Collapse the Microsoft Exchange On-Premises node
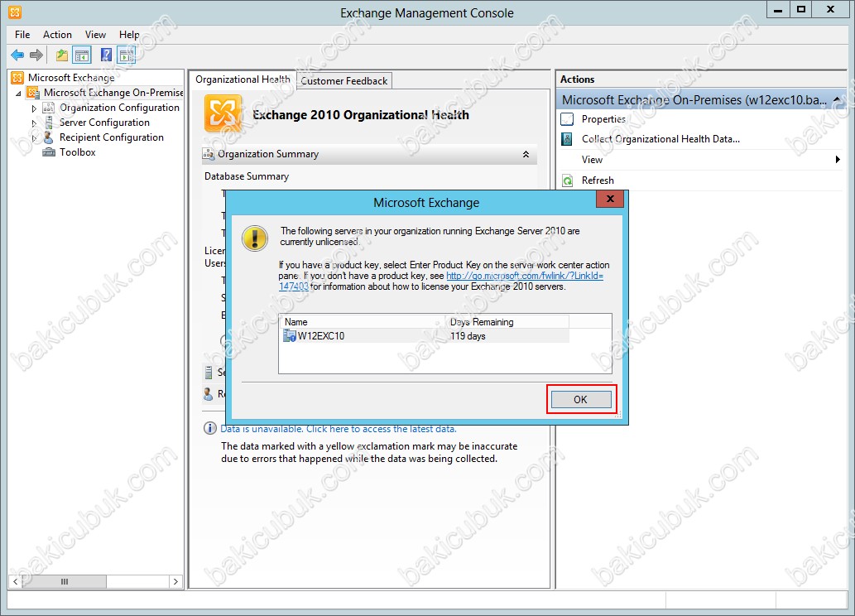This screenshot has height=616, width=855. [18, 94]
